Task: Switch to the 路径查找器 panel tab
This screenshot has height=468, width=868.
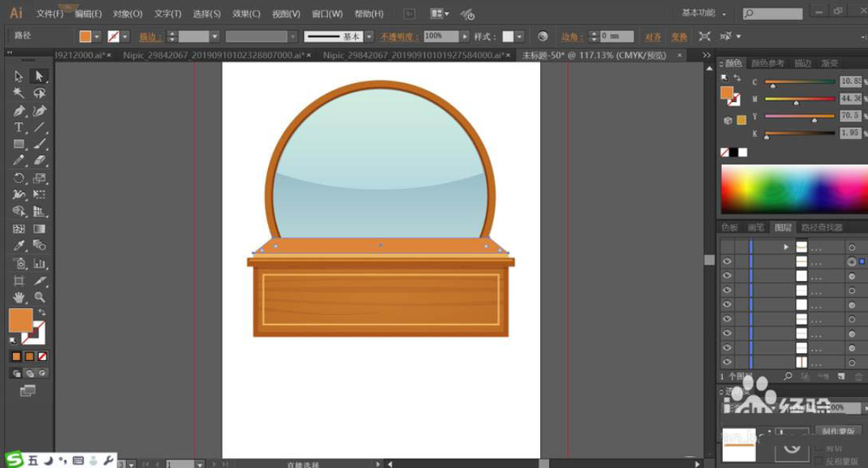Action: coord(822,227)
